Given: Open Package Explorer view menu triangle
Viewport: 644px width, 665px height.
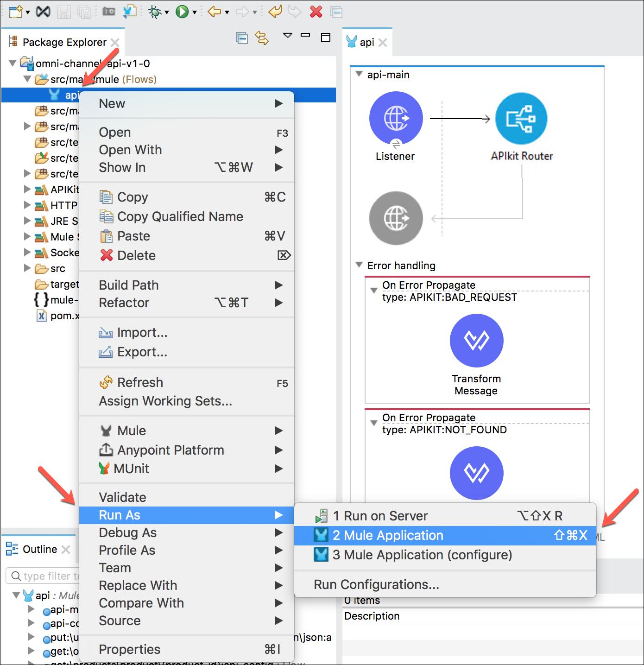Looking at the screenshot, I should [288, 35].
